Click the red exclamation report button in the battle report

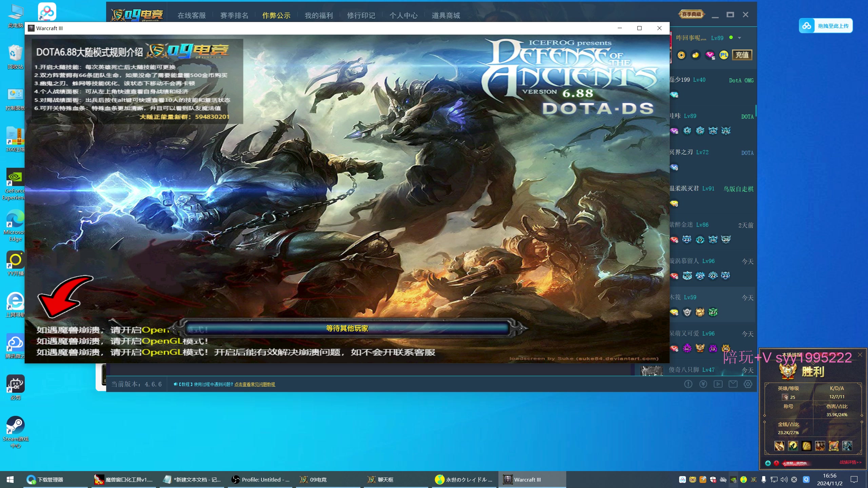(x=776, y=463)
